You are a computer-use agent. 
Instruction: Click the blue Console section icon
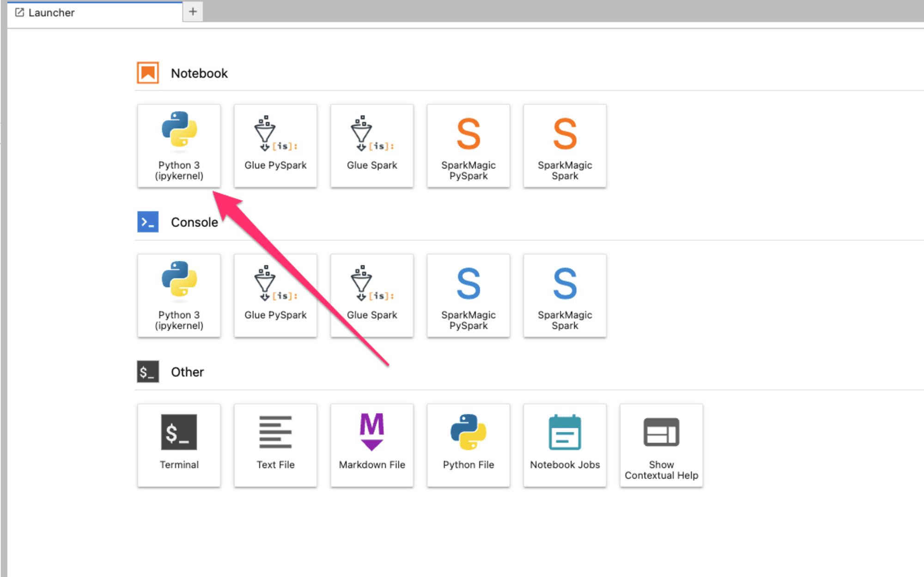click(148, 222)
